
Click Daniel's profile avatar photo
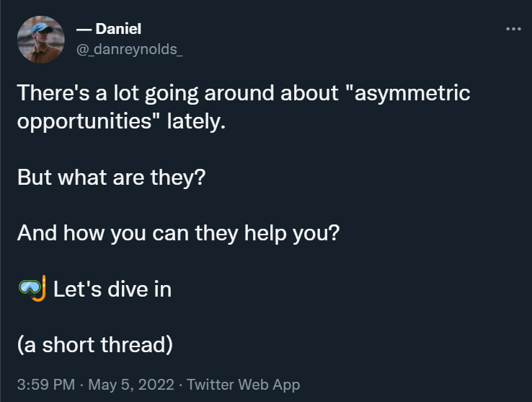tap(40, 39)
